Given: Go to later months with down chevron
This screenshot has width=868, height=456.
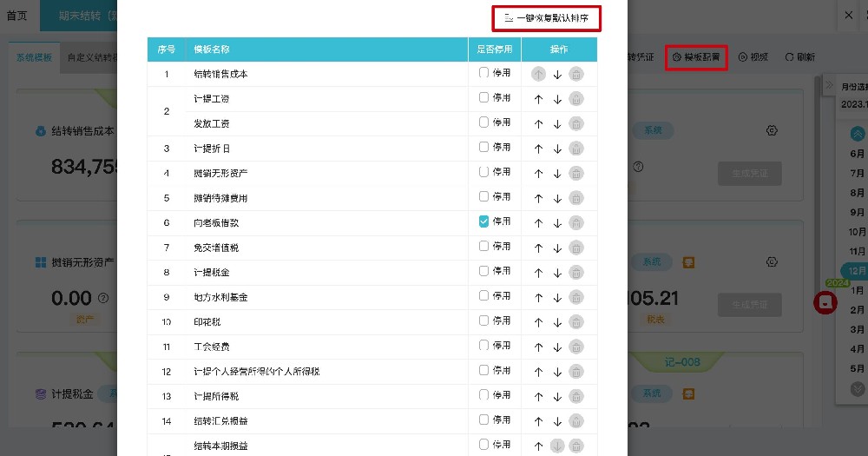Looking at the screenshot, I should (857, 389).
